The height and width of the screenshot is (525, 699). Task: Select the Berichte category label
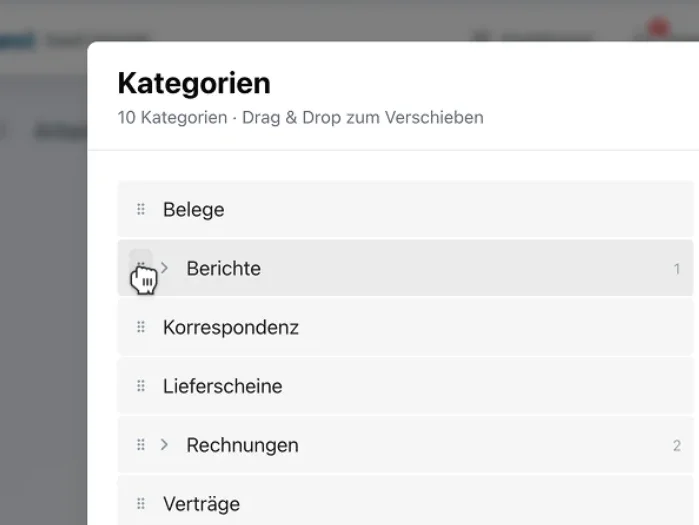(223, 269)
